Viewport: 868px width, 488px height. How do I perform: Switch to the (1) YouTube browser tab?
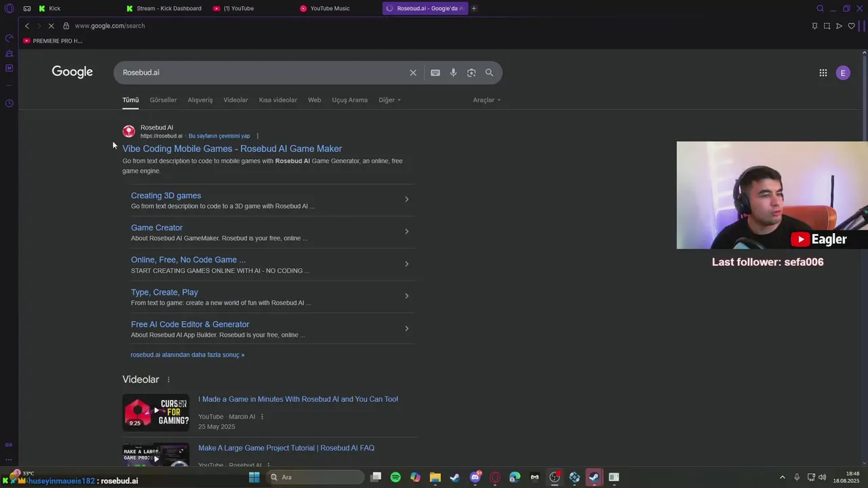click(251, 8)
